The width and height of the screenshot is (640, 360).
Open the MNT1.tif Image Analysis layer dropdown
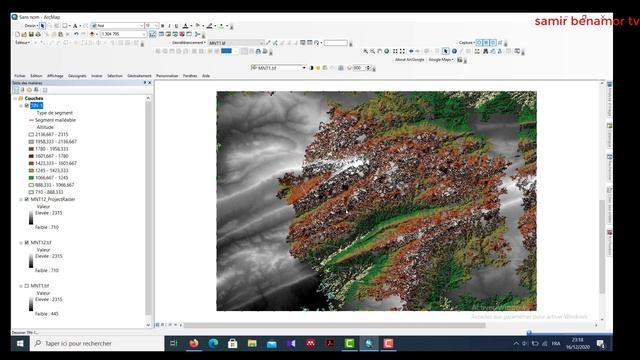[304, 68]
